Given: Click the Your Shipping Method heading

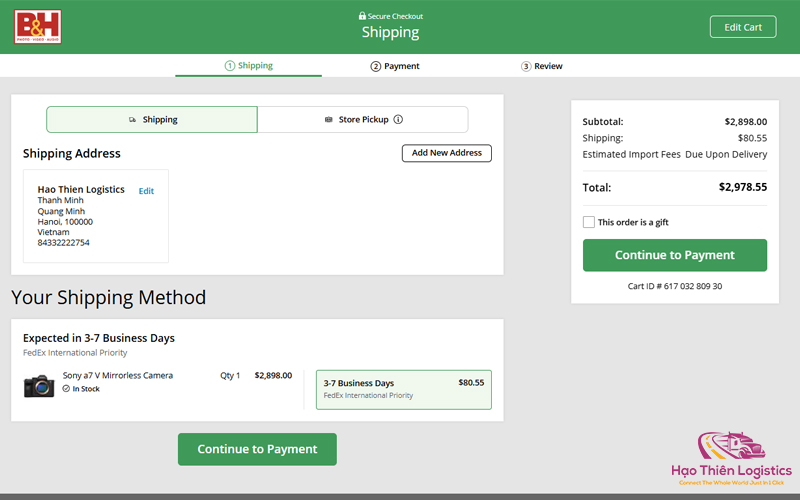Looking at the screenshot, I should click(x=109, y=297).
